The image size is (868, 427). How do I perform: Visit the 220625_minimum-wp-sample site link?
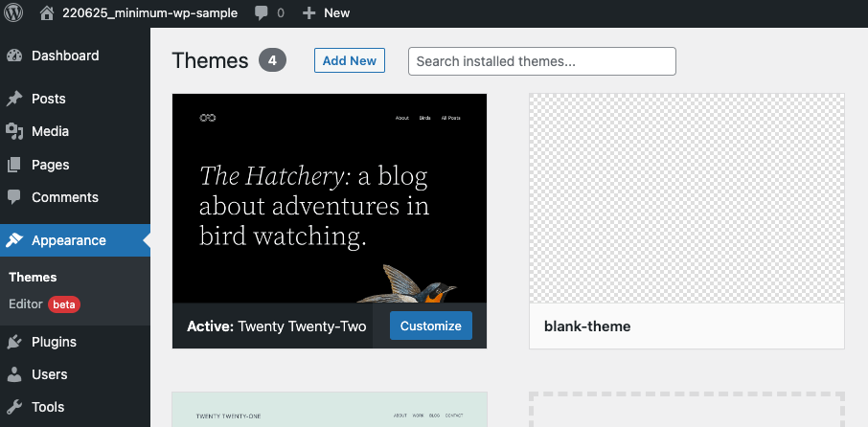coord(150,13)
